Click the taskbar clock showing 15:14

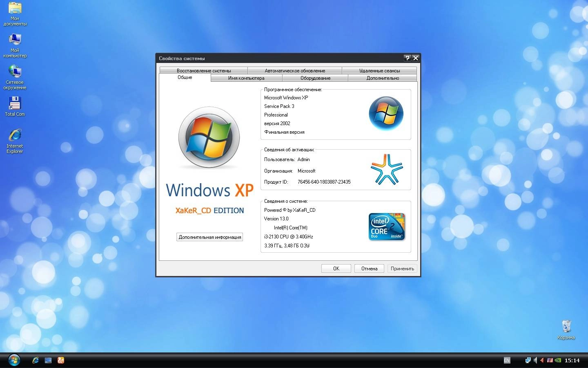pyautogui.click(x=572, y=360)
